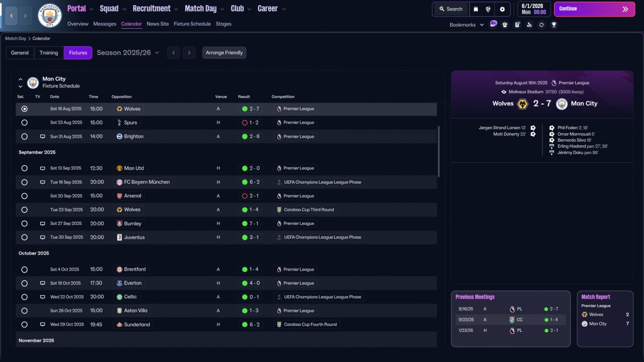Select the Spurs fixture radio button
Image resolution: width=644 pixels, height=362 pixels.
pyautogui.click(x=24, y=123)
